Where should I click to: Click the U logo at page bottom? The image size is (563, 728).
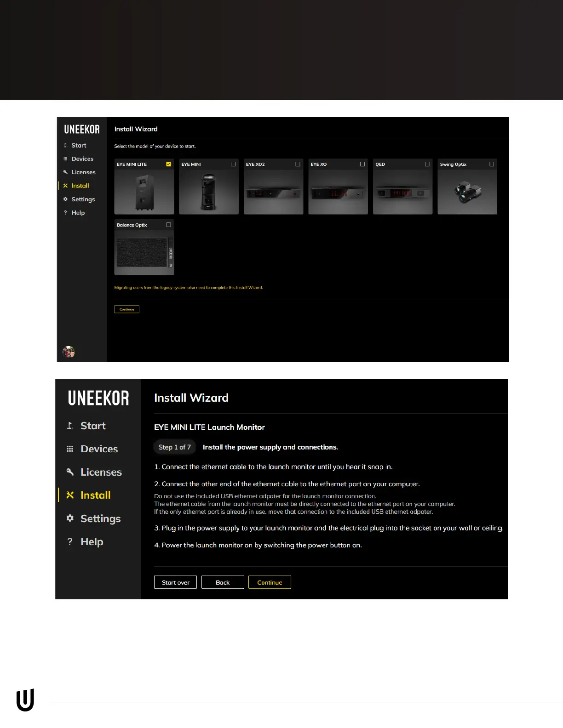point(25,700)
